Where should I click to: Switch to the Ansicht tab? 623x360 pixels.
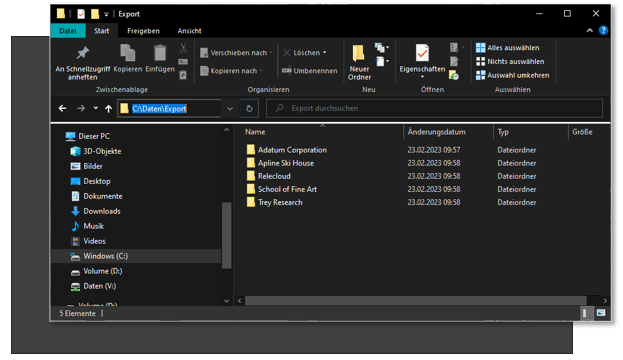[x=190, y=31]
